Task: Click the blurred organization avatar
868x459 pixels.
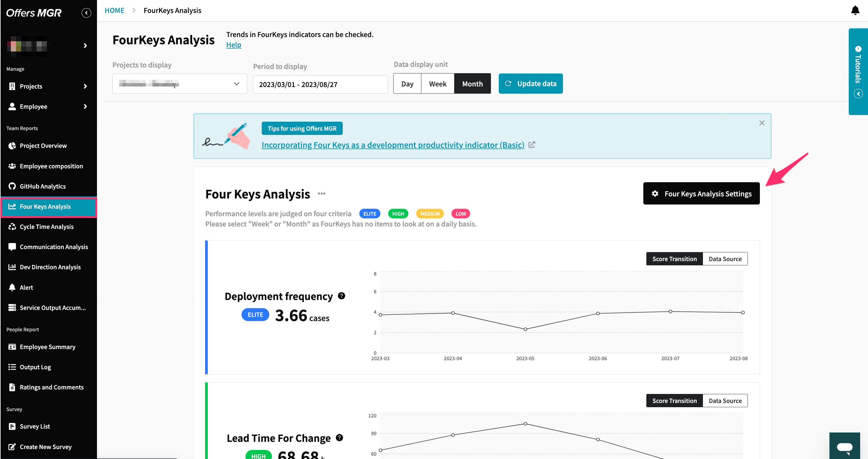Action: tap(27, 45)
